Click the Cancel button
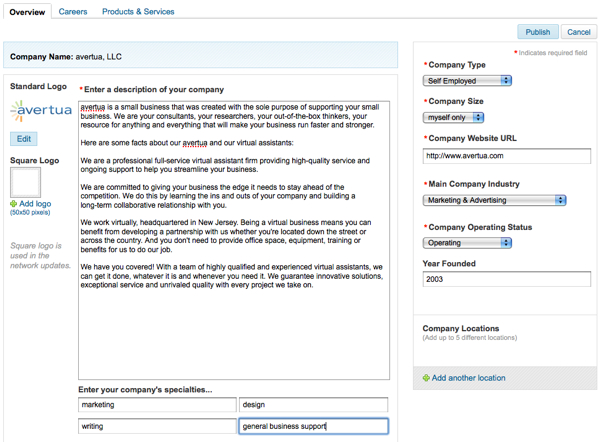The width and height of the screenshot is (600, 442). [577, 32]
